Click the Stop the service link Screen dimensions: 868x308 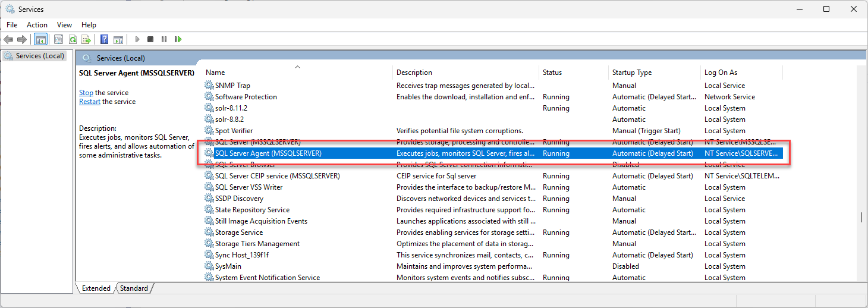[x=86, y=93]
